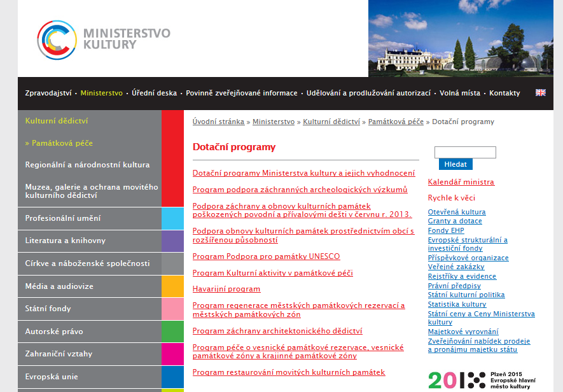563x392 pixels.
Task: Click the search input field
Action: tap(465, 152)
